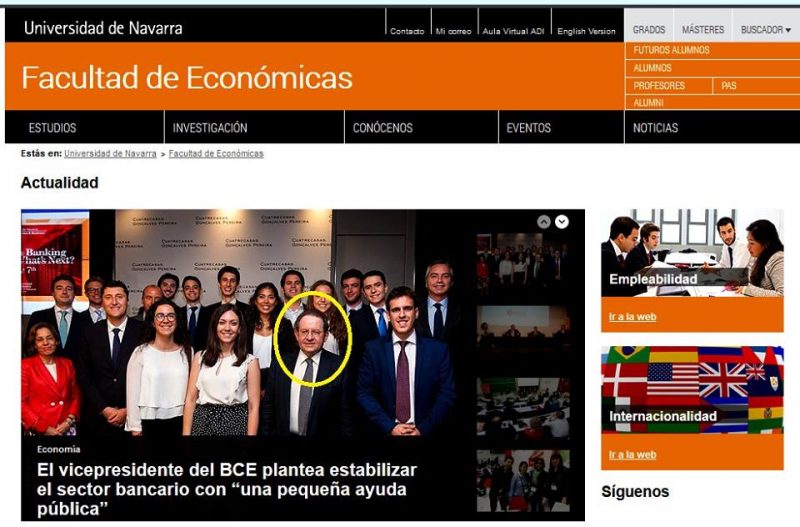Select the first news thumbnail in the slider
The width and height of the screenshot is (800, 527).
click(x=523, y=264)
